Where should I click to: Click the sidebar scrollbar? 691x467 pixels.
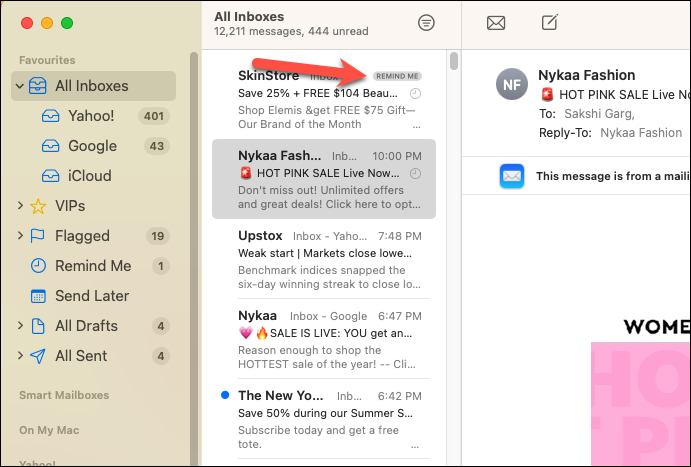pyautogui.click(x=194, y=258)
